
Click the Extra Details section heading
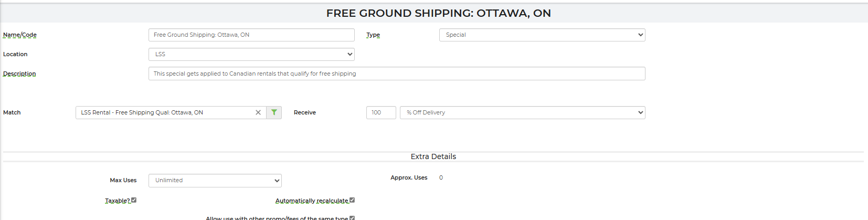click(x=433, y=156)
